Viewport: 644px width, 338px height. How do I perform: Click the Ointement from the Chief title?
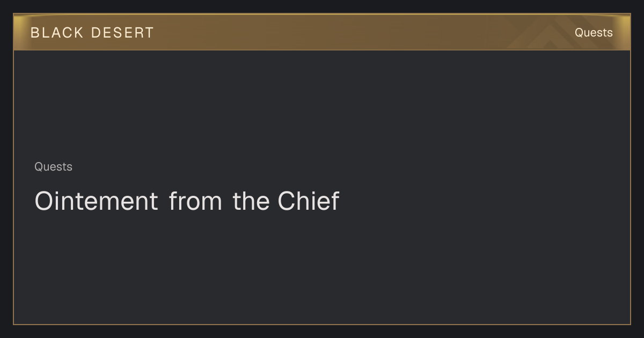click(x=187, y=201)
